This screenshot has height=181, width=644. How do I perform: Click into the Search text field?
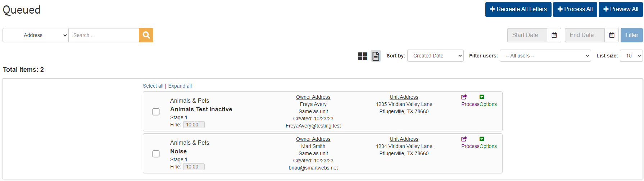[104, 35]
